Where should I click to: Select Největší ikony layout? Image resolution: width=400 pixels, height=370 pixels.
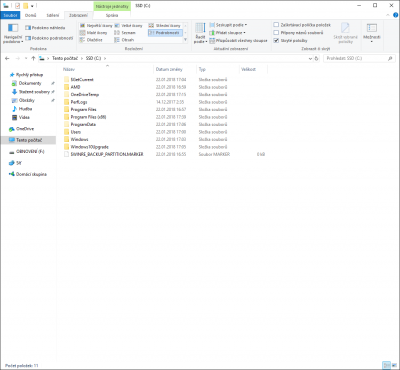tap(96, 26)
